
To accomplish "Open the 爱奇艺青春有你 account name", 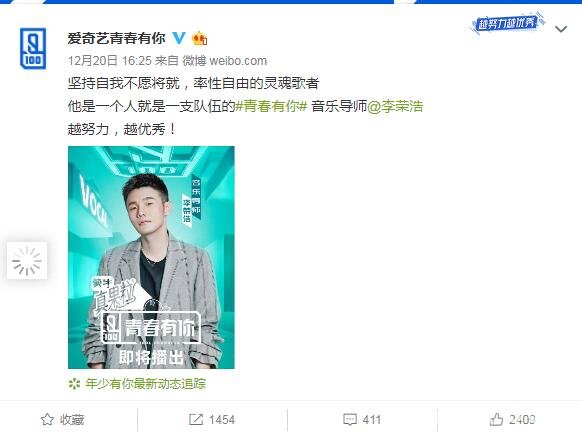I will [116, 38].
